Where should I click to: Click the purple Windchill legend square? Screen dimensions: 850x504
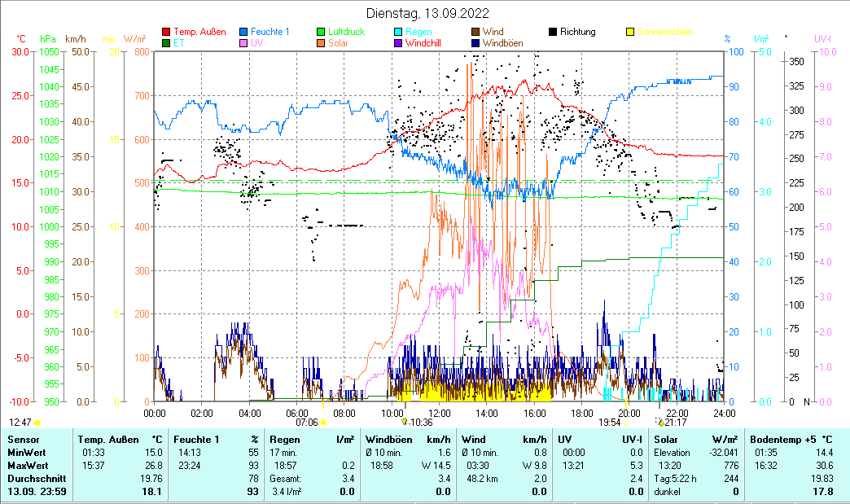(x=398, y=43)
